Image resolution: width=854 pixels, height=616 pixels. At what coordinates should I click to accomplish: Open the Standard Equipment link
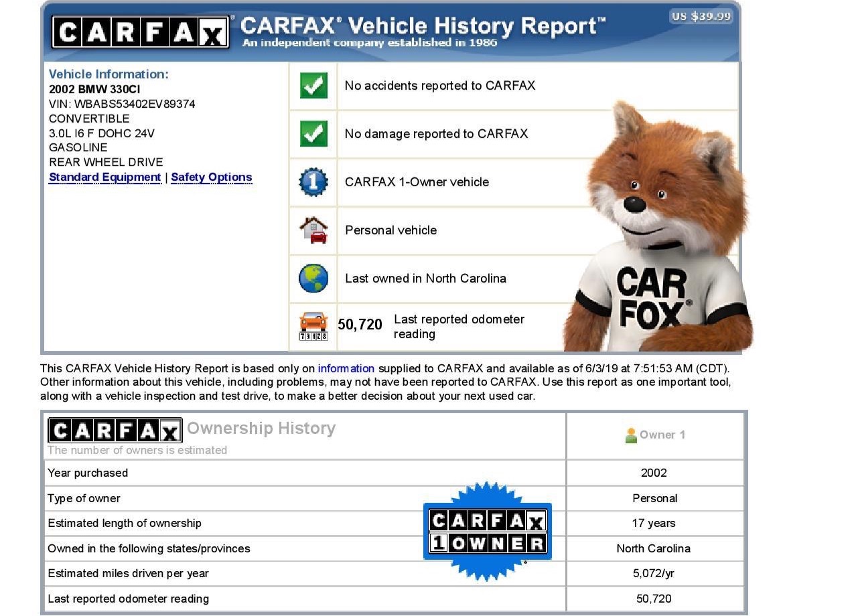[105, 177]
